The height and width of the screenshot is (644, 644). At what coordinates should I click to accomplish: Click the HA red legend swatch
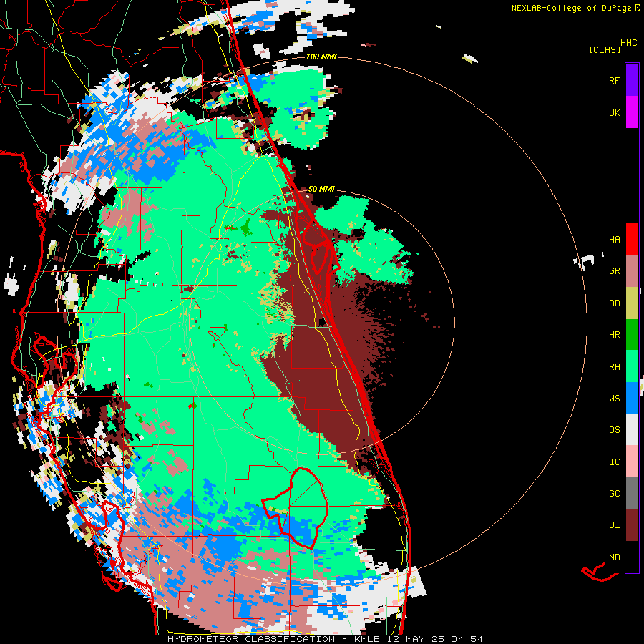coord(632,239)
